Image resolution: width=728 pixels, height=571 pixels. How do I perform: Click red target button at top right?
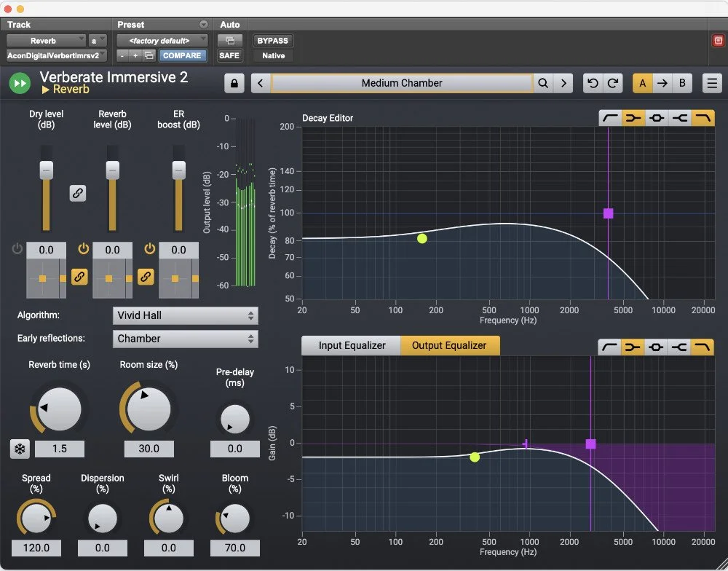click(x=719, y=40)
